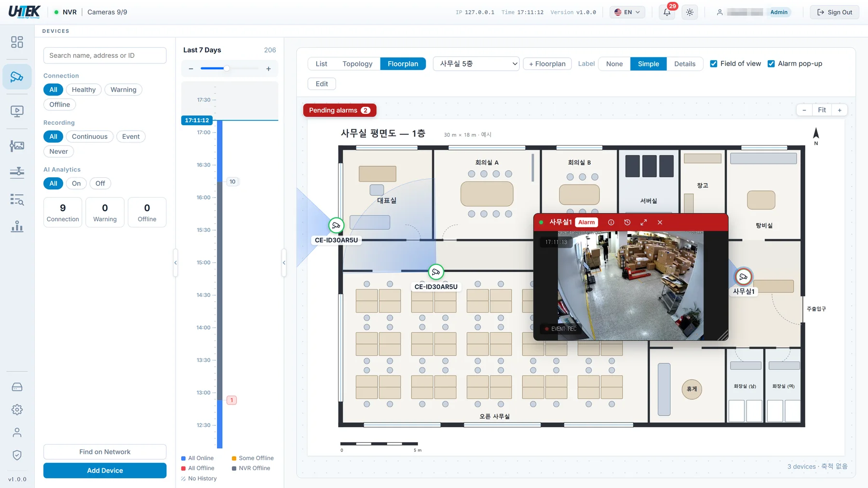Toggle the Field of view checkbox

[714, 64]
